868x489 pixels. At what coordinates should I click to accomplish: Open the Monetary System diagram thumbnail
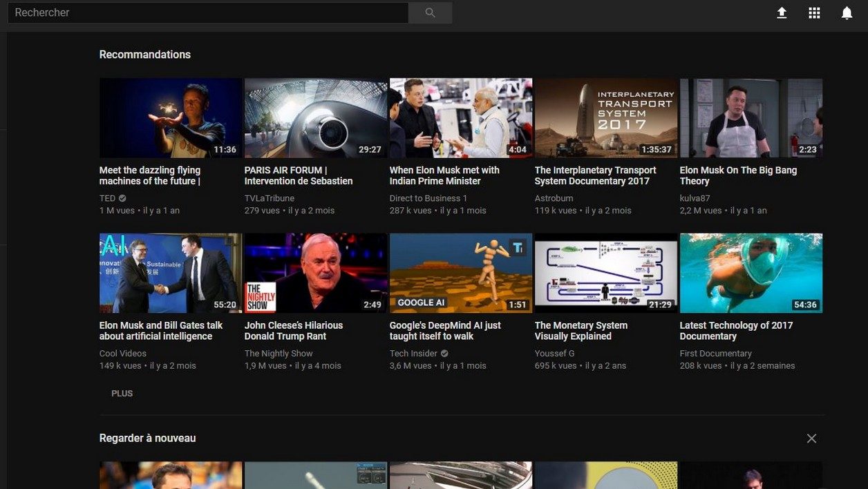pos(606,274)
